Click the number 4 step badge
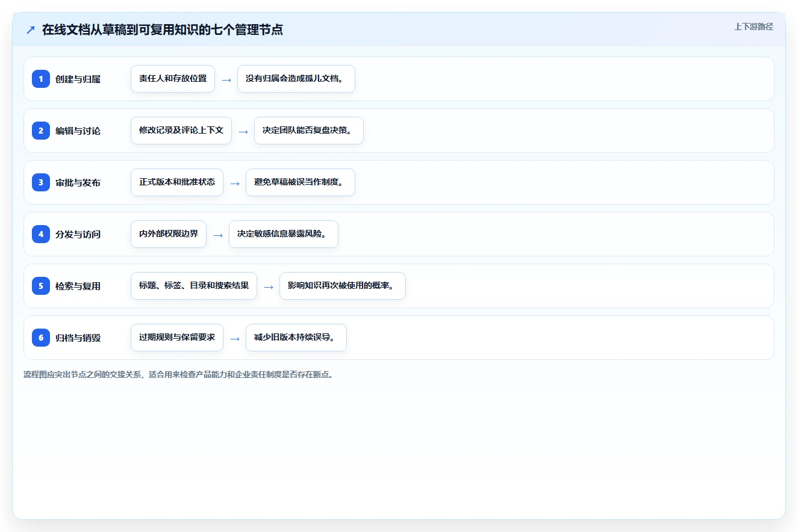Screen dimensions: 798x532 [41, 234]
